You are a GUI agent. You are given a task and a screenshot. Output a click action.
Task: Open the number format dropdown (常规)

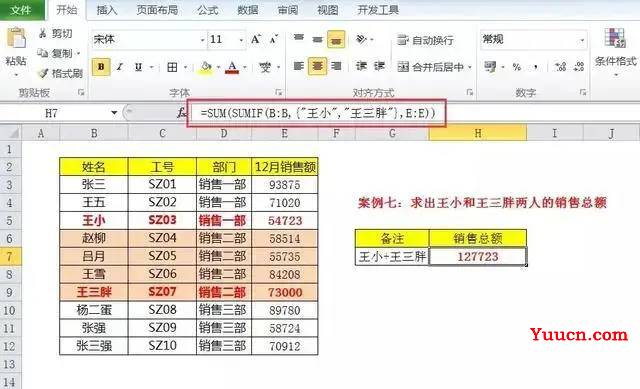[x=582, y=40]
